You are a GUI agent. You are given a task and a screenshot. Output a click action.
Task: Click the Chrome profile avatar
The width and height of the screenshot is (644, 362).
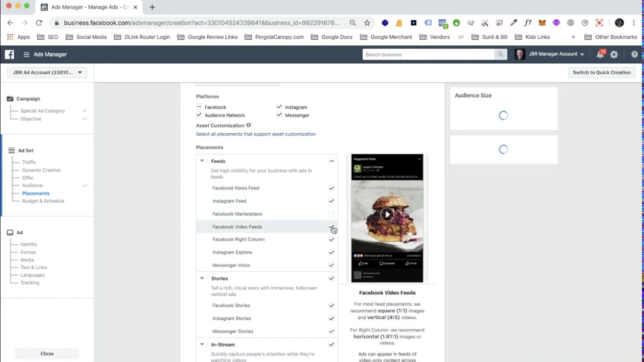pos(619,23)
